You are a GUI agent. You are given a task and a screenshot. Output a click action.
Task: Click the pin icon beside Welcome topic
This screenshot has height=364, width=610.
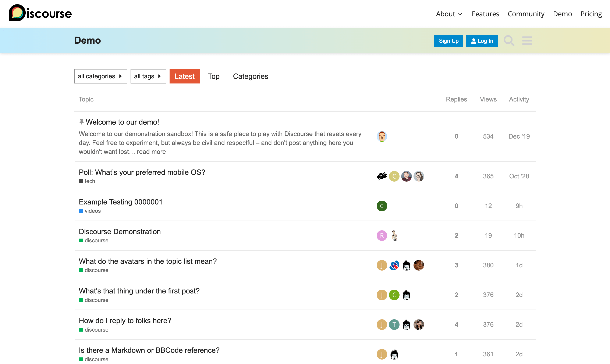[x=81, y=122]
